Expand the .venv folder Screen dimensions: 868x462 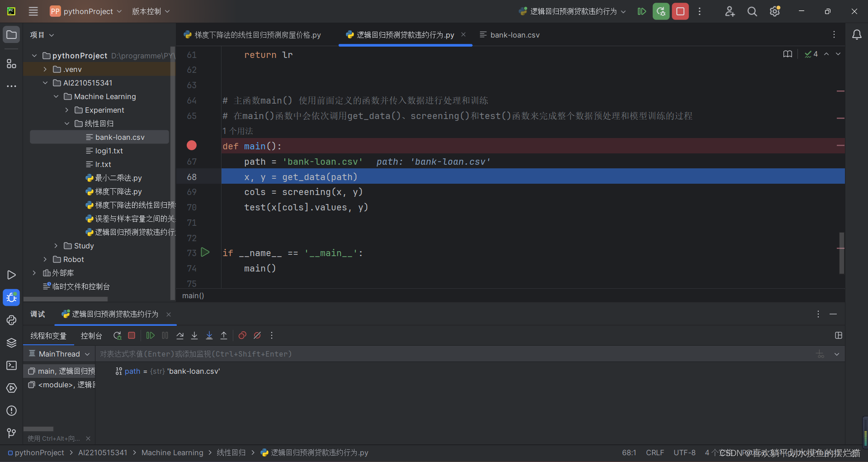tap(45, 69)
